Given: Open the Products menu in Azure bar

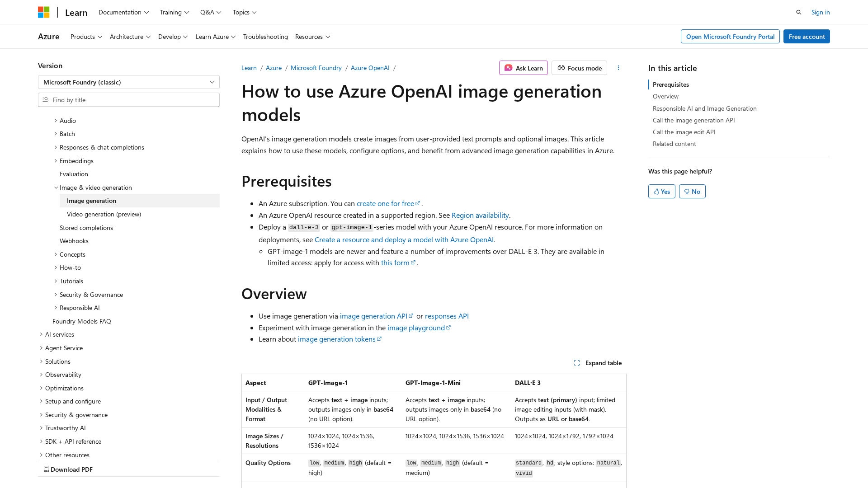Looking at the screenshot, I should [x=86, y=37].
